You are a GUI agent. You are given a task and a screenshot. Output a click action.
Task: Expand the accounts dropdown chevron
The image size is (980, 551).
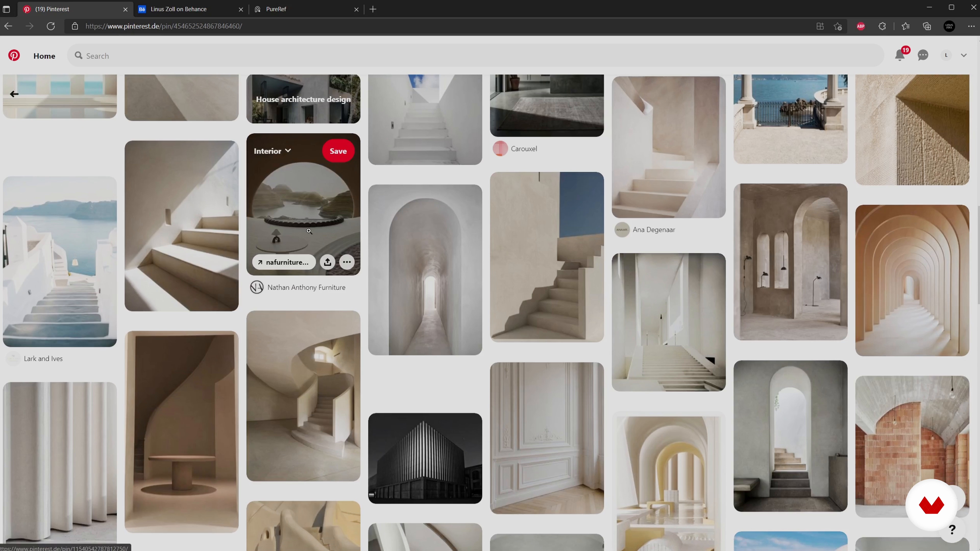tap(964, 56)
